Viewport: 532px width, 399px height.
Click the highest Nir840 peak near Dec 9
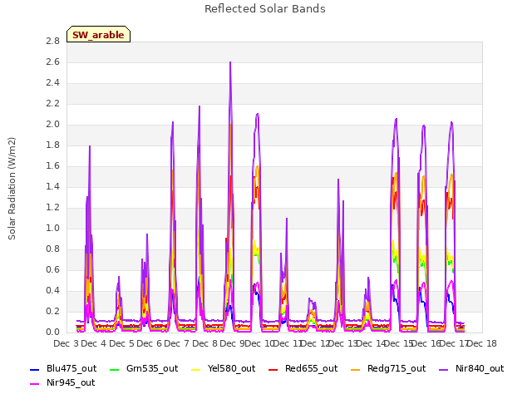(x=230, y=62)
